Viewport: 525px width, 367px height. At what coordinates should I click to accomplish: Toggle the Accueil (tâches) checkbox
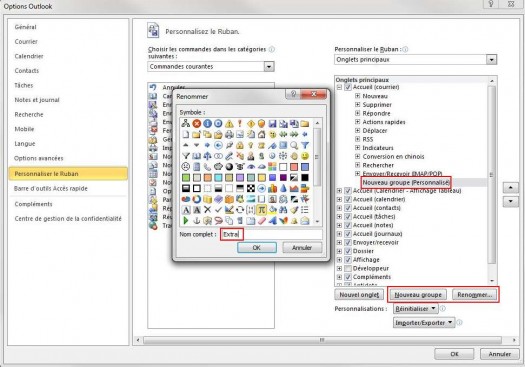point(348,217)
